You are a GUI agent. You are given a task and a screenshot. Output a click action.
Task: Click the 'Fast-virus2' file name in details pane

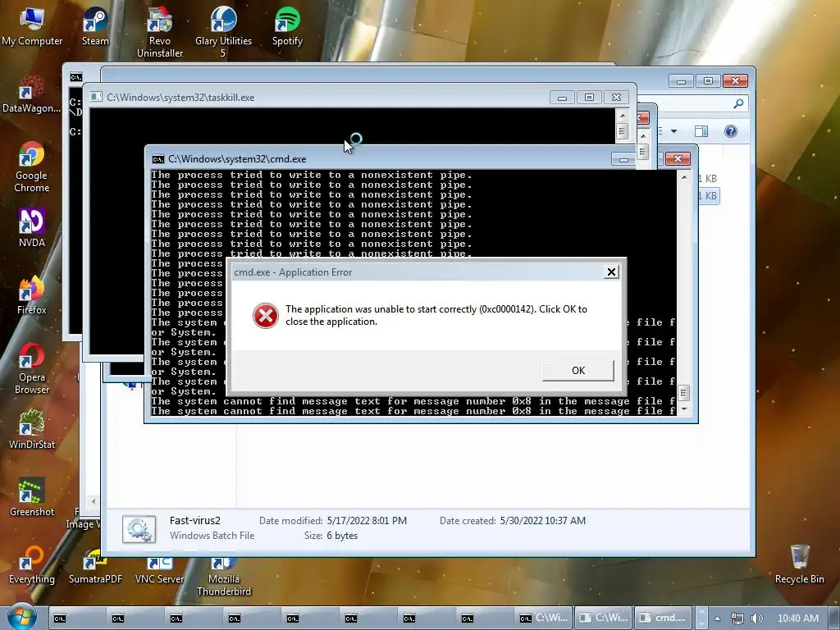click(195, 520)
